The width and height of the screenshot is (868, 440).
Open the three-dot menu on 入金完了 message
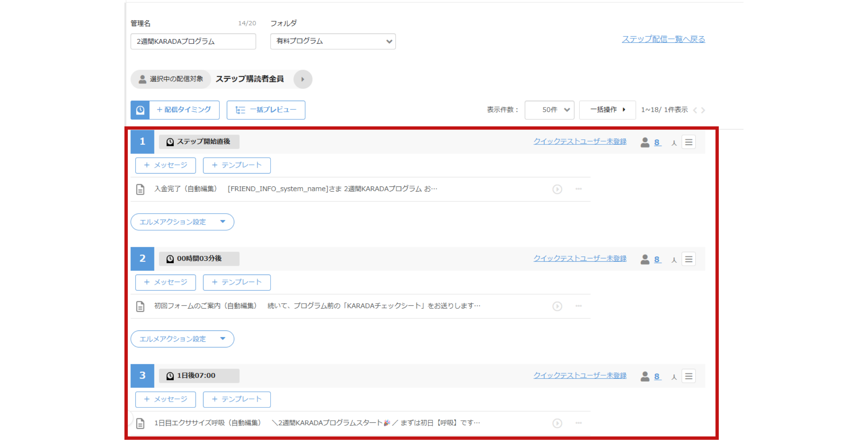[x=578, y=189]
